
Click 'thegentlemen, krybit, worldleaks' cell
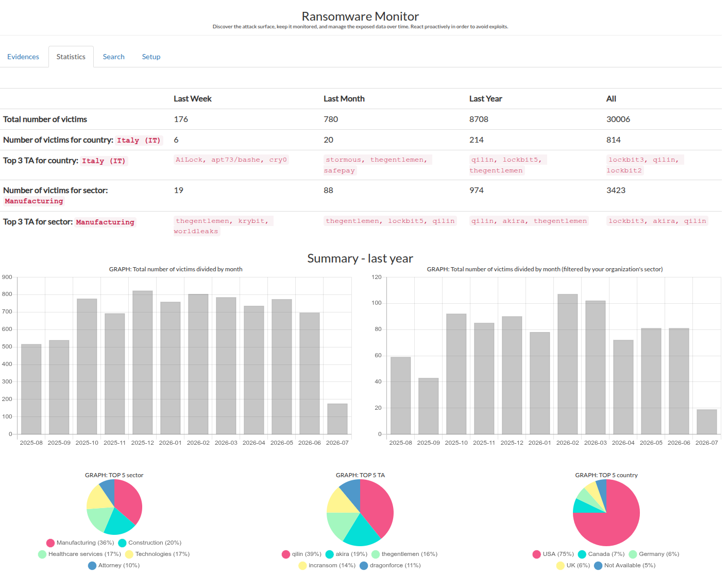point(224,226)
